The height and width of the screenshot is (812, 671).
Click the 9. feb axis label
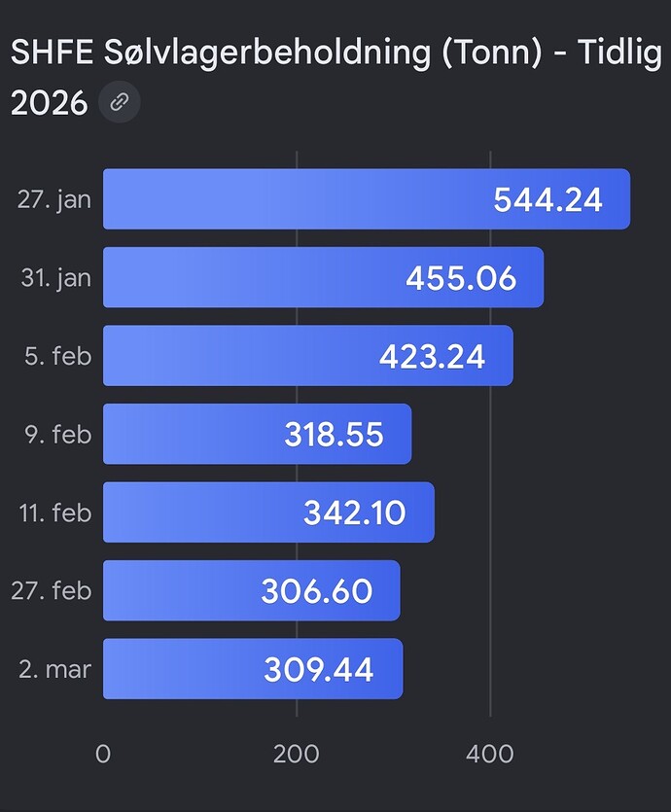pyautogui.click(x=58, y=434)
